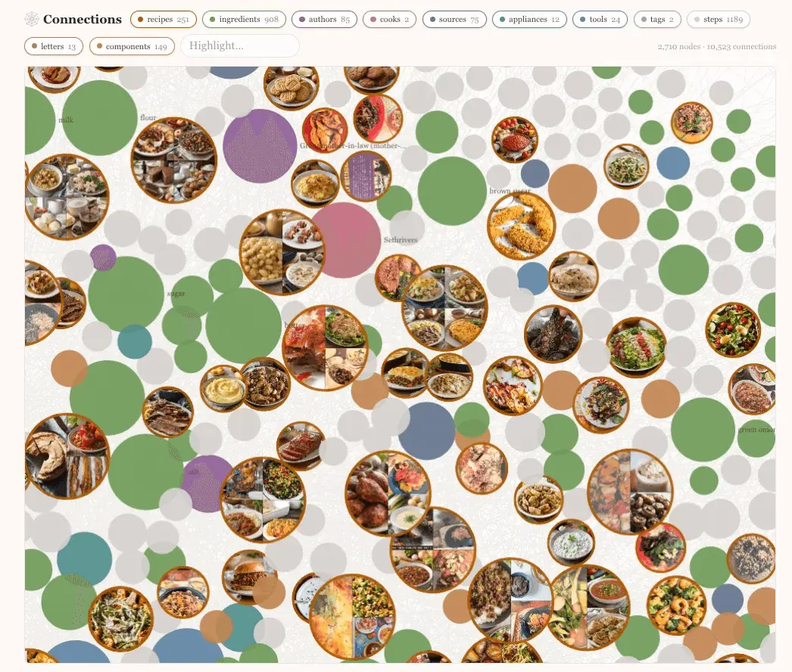
Task: Open the cobb salad recipe node
Action: (x=636, y=347)
